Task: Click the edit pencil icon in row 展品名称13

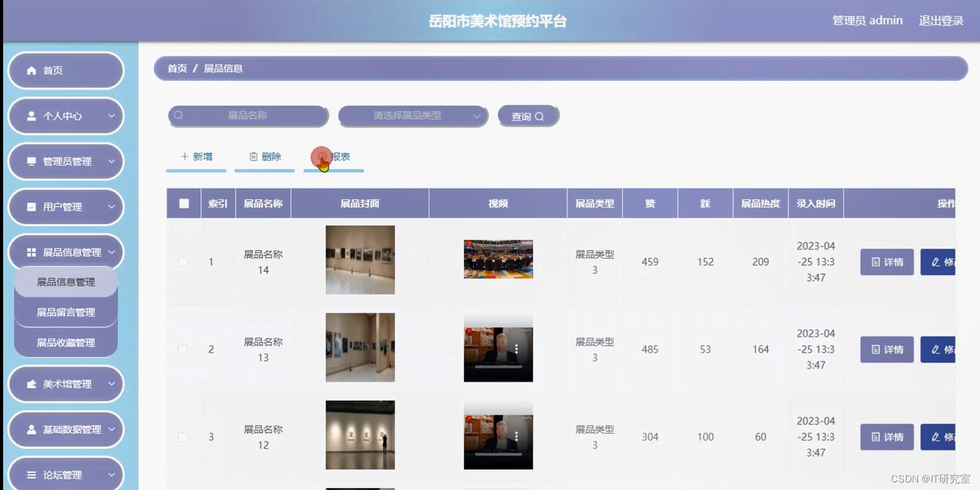Action: pyautogui.click(x=936, y=350)
